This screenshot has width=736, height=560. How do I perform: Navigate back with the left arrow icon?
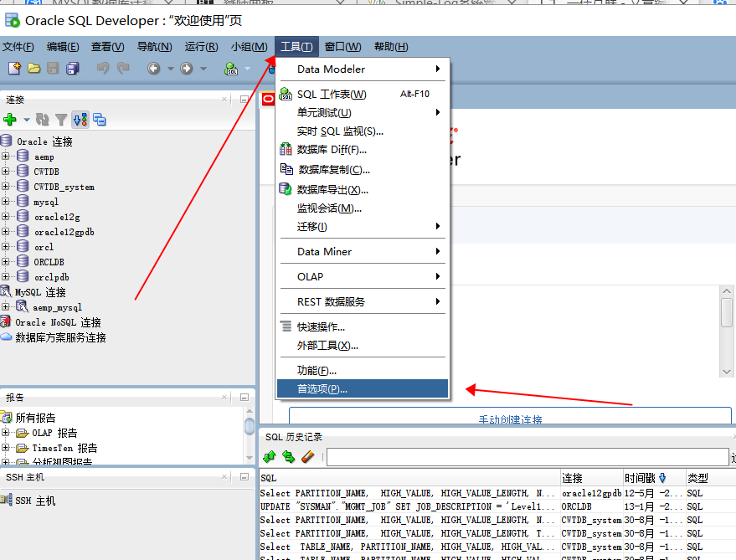[153, 69]
